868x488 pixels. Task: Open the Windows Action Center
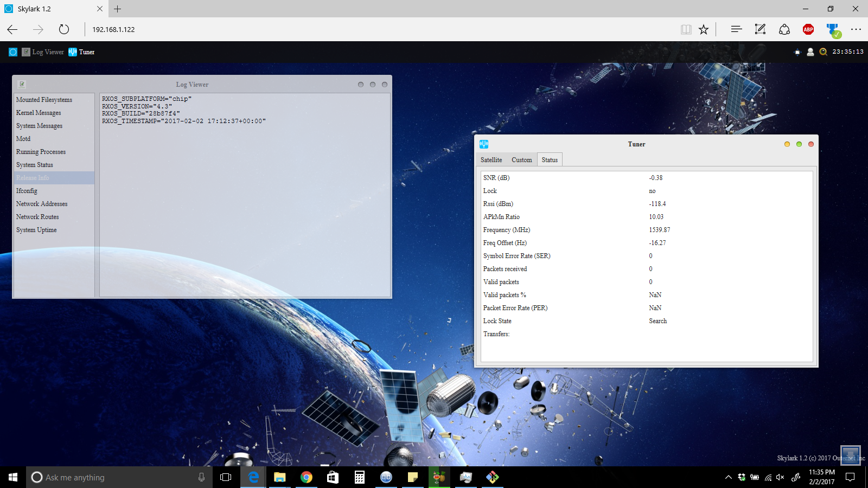pos(850,477)
